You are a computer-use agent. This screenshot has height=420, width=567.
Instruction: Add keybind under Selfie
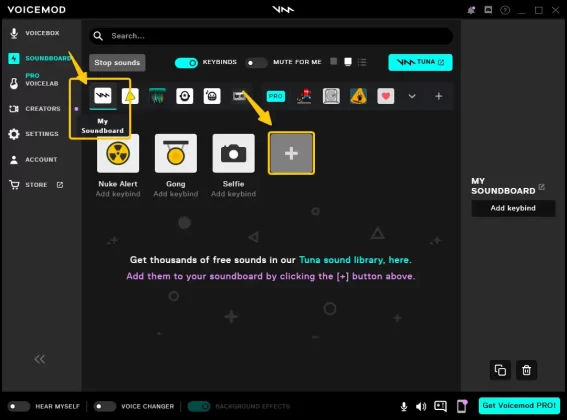click(x=234, y=194)
